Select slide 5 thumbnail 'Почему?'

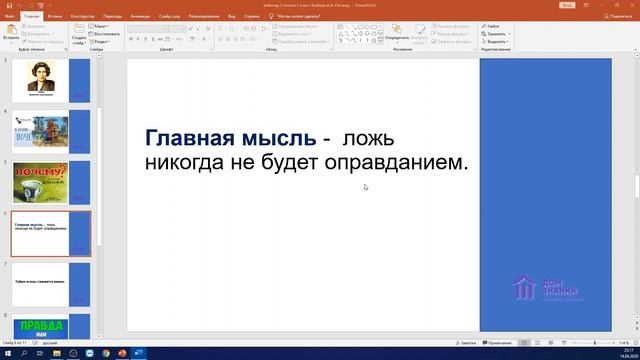pos(51,182)
